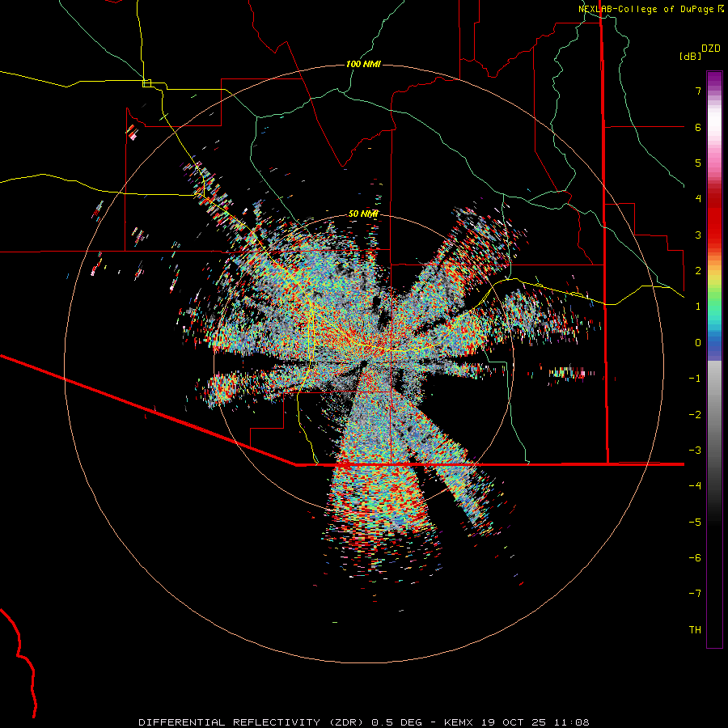Click the 3 value on color scale
The height and width of the screenshot is (728, 728).
698,235
